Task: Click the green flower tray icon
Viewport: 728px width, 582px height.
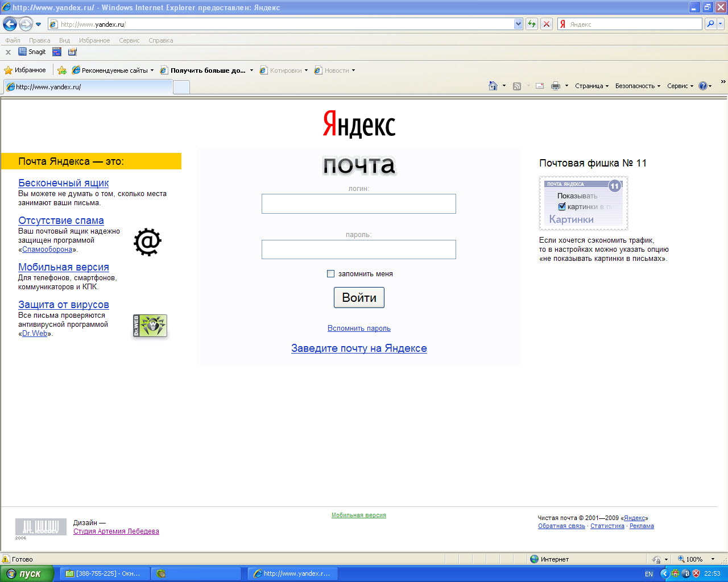Action: pos(675,573)
